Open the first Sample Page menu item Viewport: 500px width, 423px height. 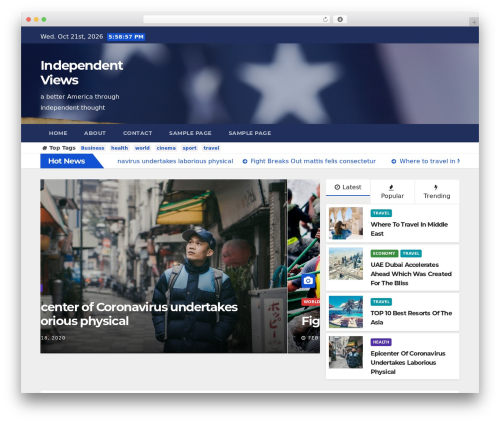(190, 133)
